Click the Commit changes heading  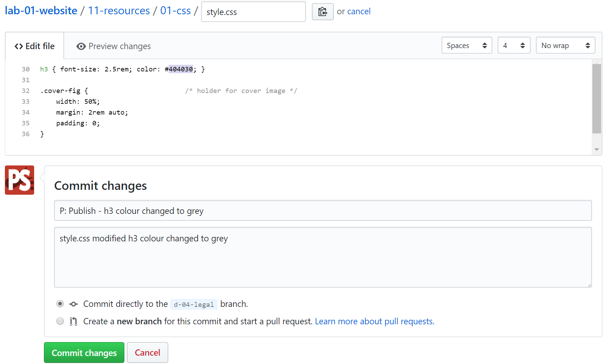click(x=100, y=186)
